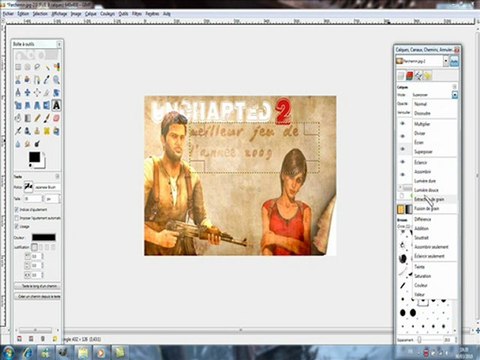
Task: Switch to the Canaux (channels) tab
Action: pyautogui.click(x=410, y=76)
